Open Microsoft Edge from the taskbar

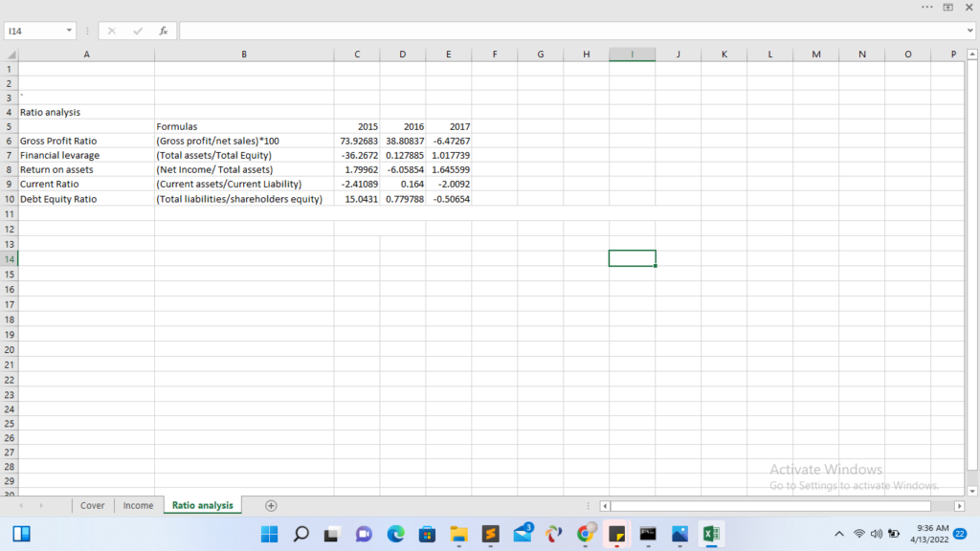point(396,534)
